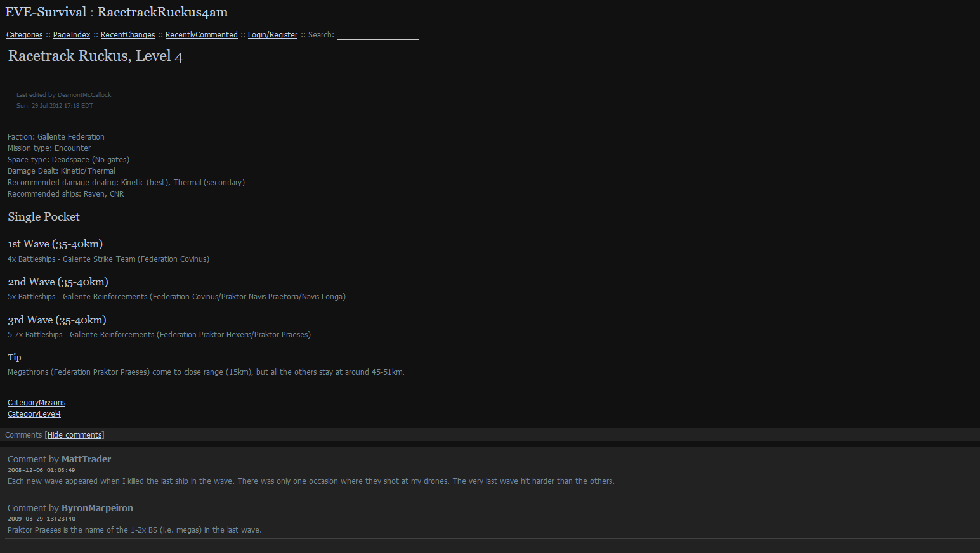The width and height of the screenshot is (980, 553).
Task: Toggle the Hide comments link
Action: [75, 435]
